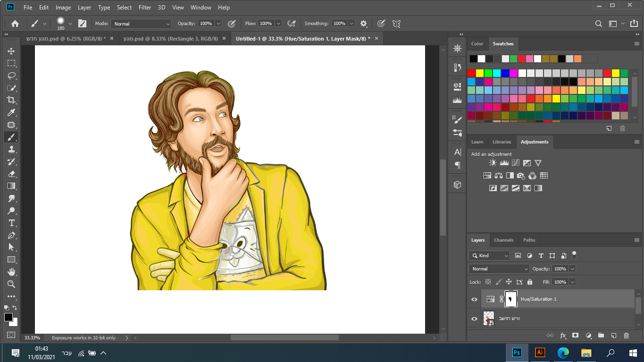Select the Clone Stamp tool
644x362 pixels.
click(11, 149)
